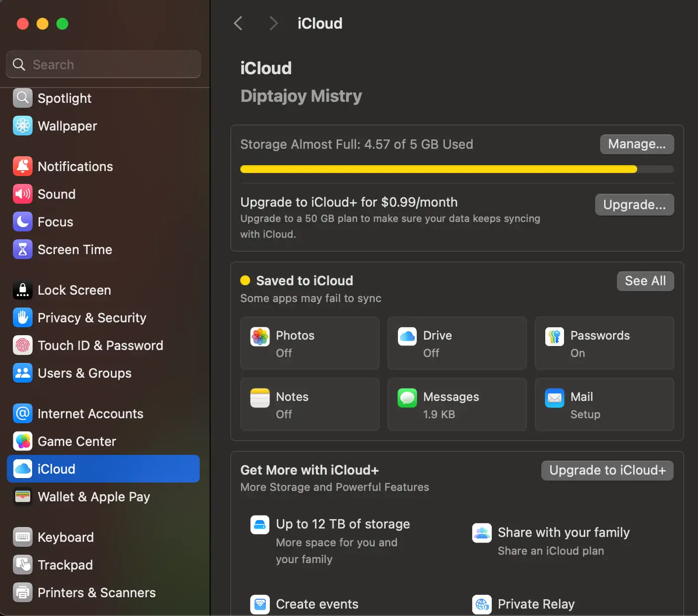
Task: Click the Sound speaker icon
Action: 23,194
